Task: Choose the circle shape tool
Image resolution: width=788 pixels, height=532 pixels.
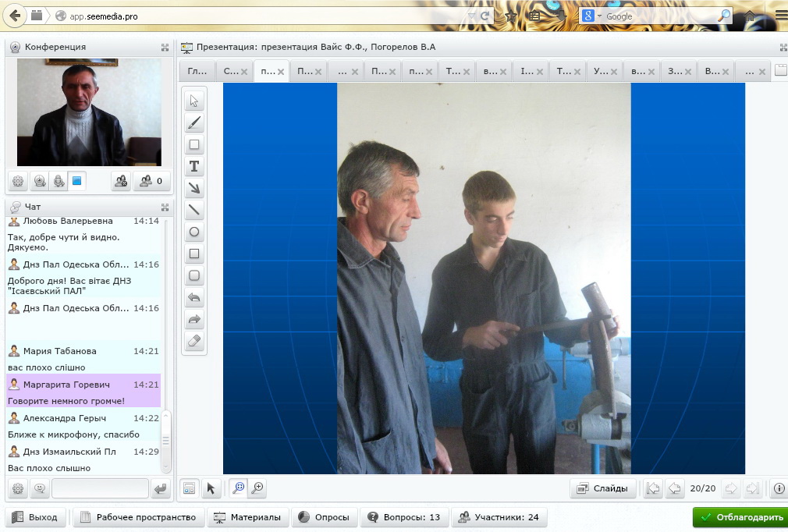Action: coord(194,232)
